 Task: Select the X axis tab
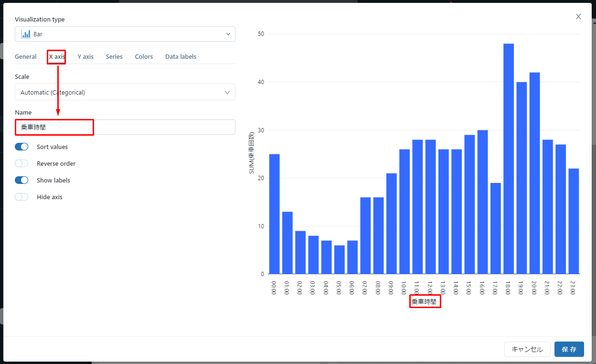tap(57, 57)
